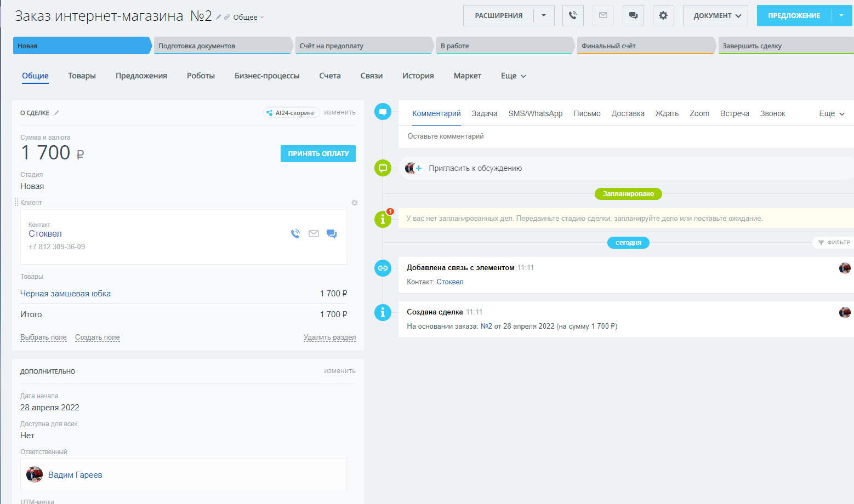Edit О сделке section with pencil icon

pos(56,113)
